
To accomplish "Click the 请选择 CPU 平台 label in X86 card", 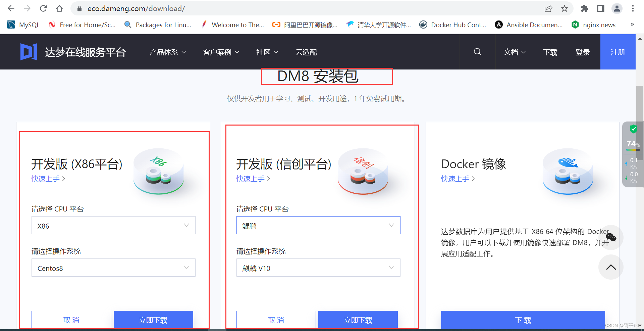I will (x=57, y=209).
